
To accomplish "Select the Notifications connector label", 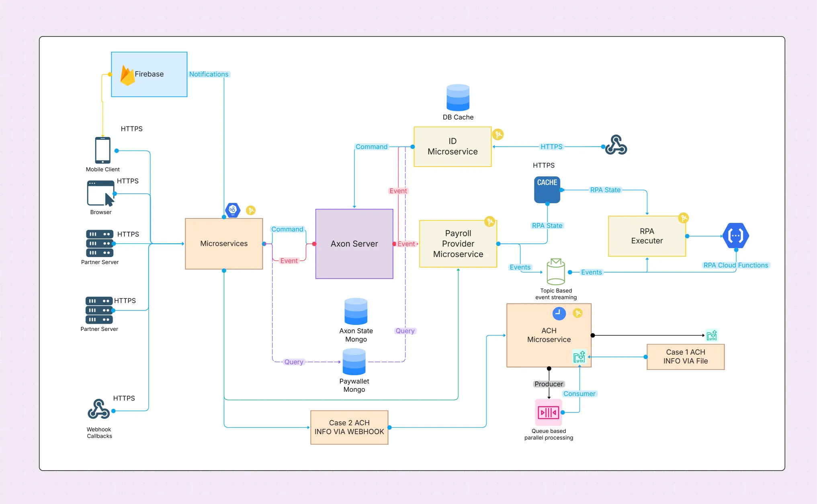I will click(209, 74).
